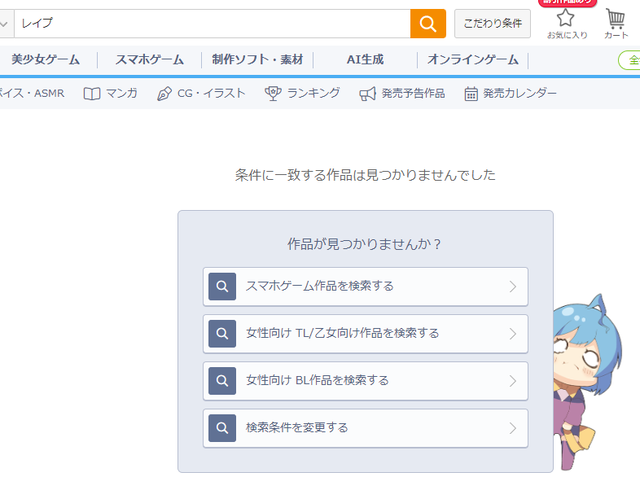Click the 発売カレンダー link text
The height and width of the screenshot is (477, 640).
[x=520, y=93]
